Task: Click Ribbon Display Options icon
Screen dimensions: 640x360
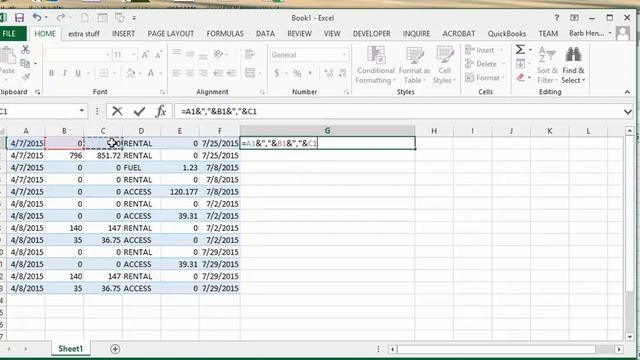Action: click(574, 18)
